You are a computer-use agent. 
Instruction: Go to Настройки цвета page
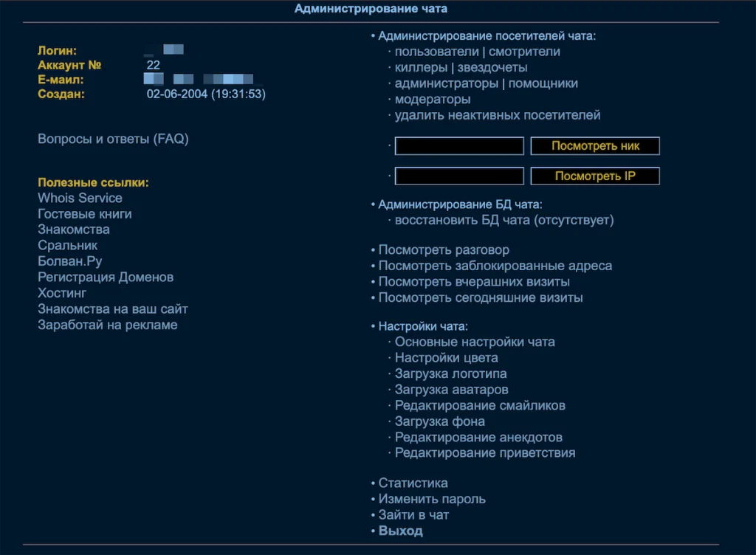pos(446,358)
